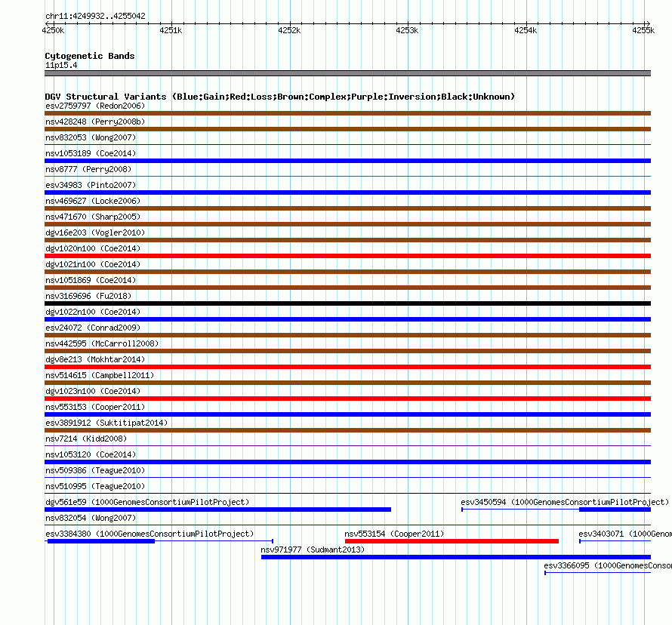Image resolution: width=672 pixels, height=625 pixels.
Task: Click the nsv442595 (McCarroll2008) label
Action: [x=102, y=343]
